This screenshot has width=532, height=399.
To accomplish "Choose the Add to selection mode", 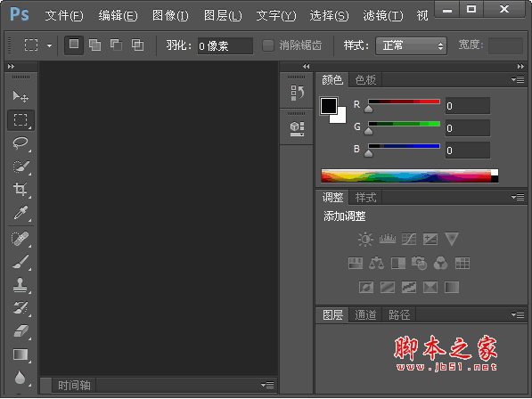I will click(94, 45).
